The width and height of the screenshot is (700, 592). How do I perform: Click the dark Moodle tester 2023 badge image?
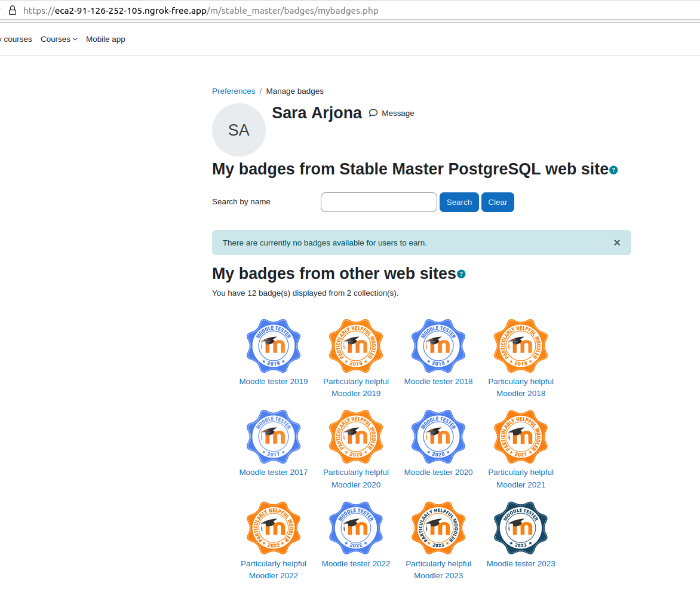click(521, 528)
